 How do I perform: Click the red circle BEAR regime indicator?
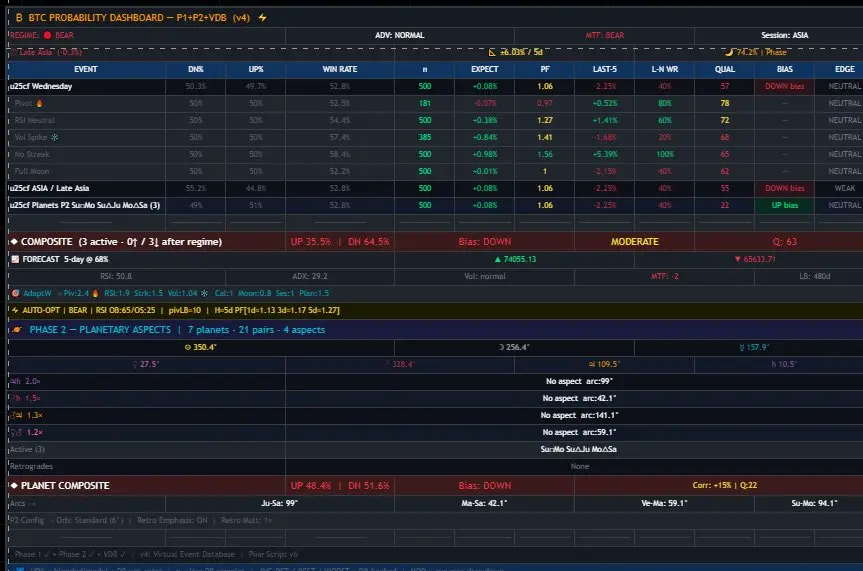click(47, 35)
